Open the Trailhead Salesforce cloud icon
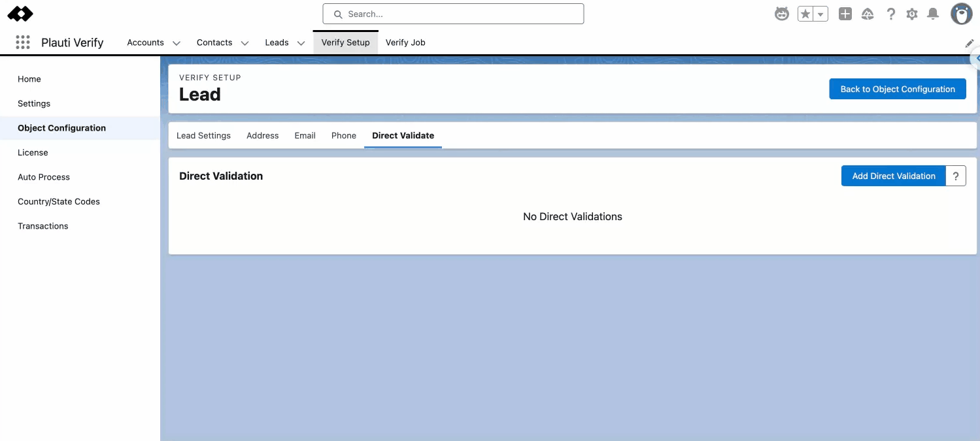The image size is (980, 441). click(868, 14)
